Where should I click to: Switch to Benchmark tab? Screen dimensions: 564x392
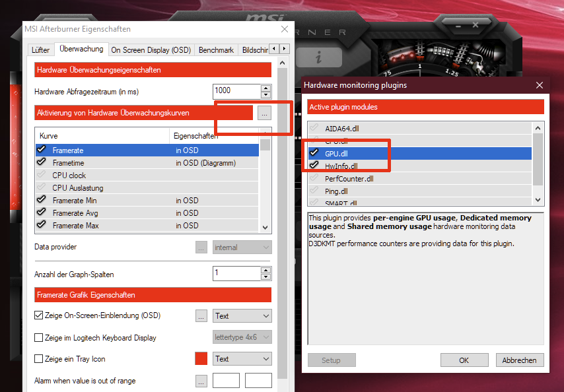216,50
